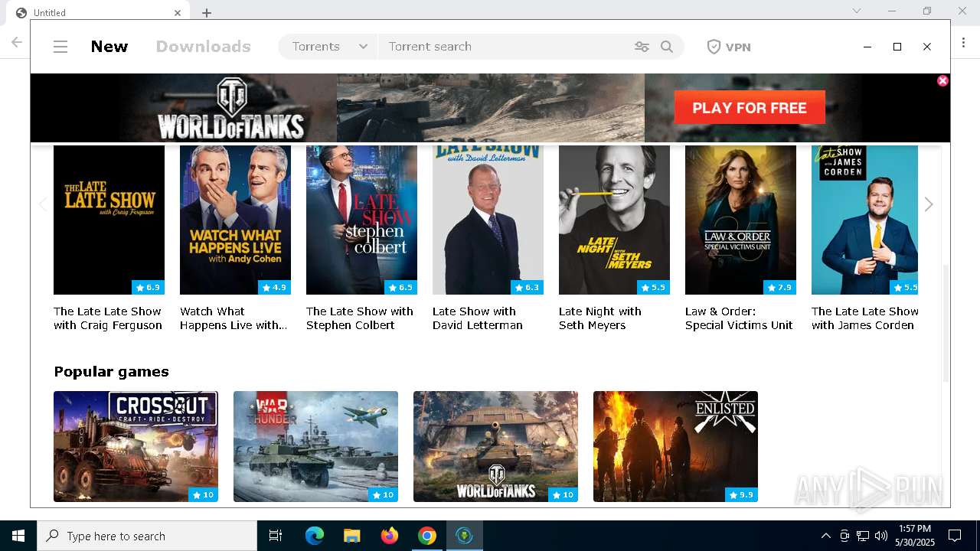Open the hamburger menu

60,47
